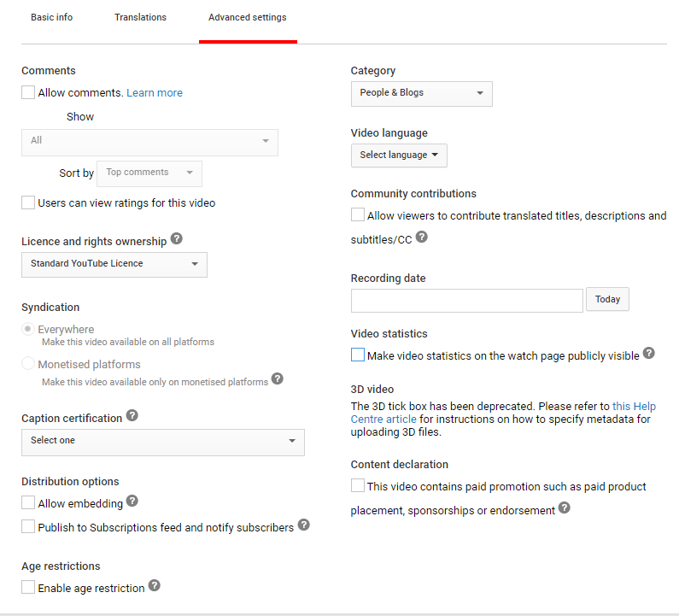Image resolution: width=679 pixels, height=616 pixels.
Task: Enable the Allow comments checkbox
Action: (x=28, y=92)
